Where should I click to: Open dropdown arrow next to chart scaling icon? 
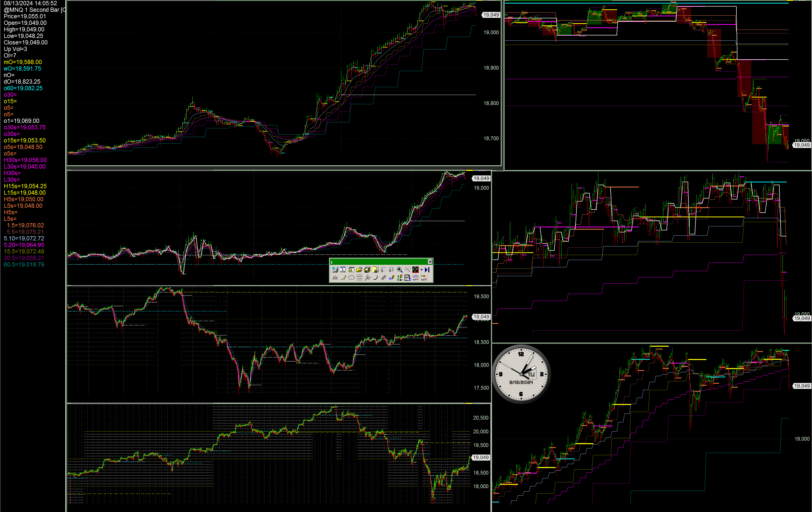click(x=421, y=270)
